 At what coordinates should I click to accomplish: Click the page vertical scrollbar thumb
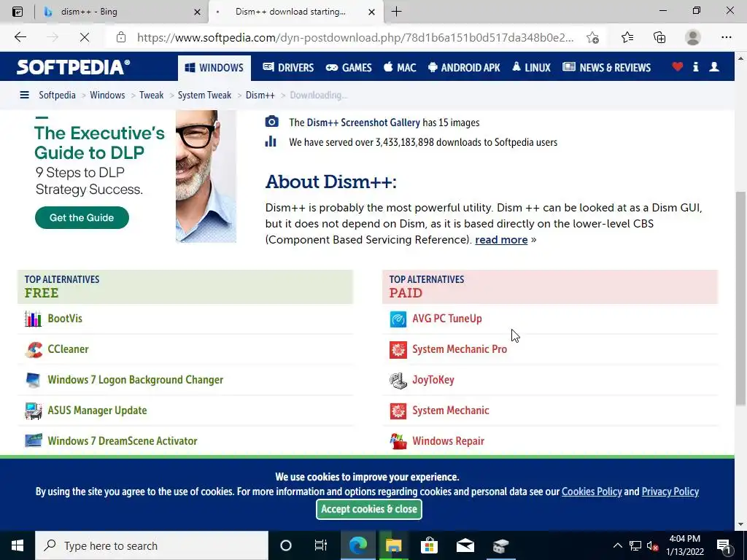tap(741, 298)
